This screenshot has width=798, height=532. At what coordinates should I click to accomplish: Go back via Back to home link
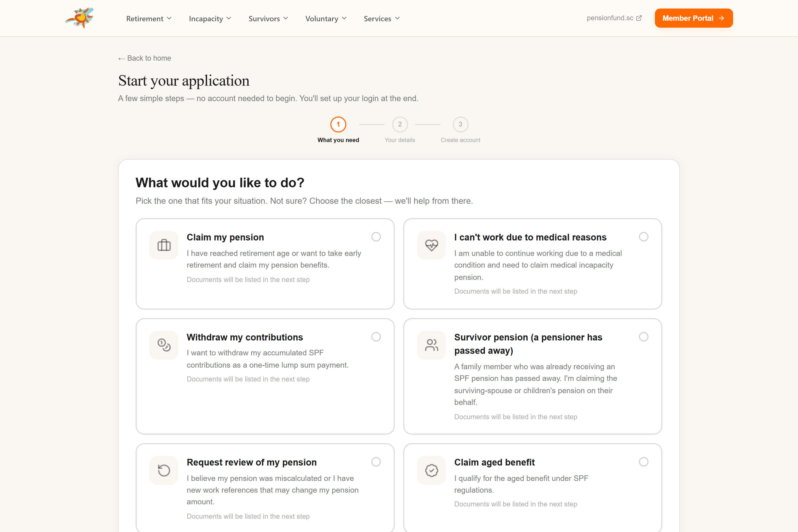tap(144, 58)
